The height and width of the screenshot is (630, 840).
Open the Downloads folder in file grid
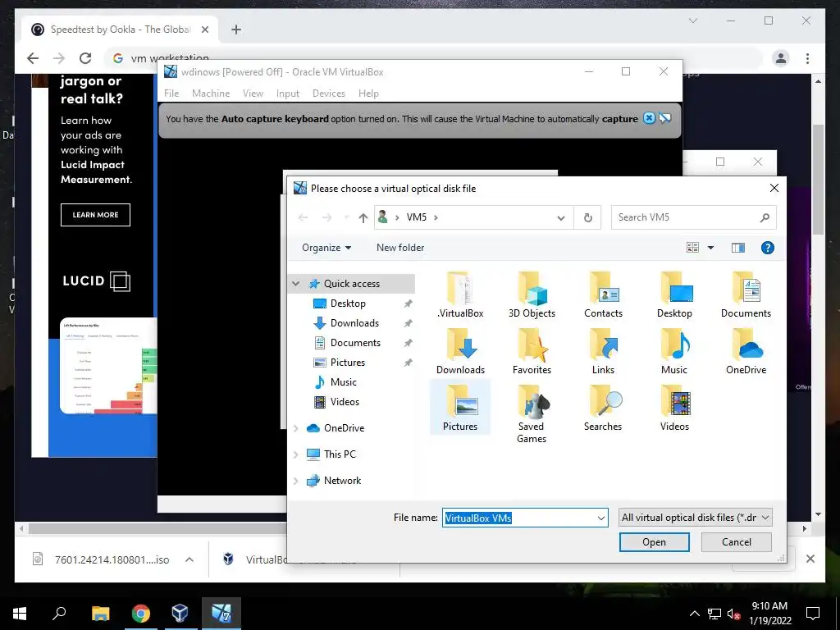coord(460,351)
